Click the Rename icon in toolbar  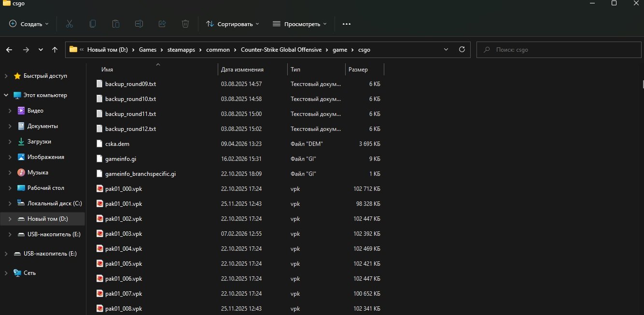(x=139, y=24)
